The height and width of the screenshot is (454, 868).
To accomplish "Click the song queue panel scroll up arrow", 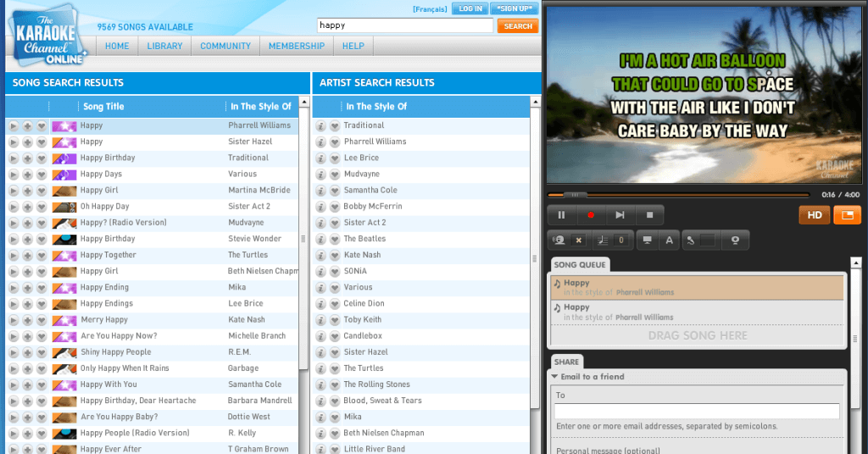I will click(856, 263).
